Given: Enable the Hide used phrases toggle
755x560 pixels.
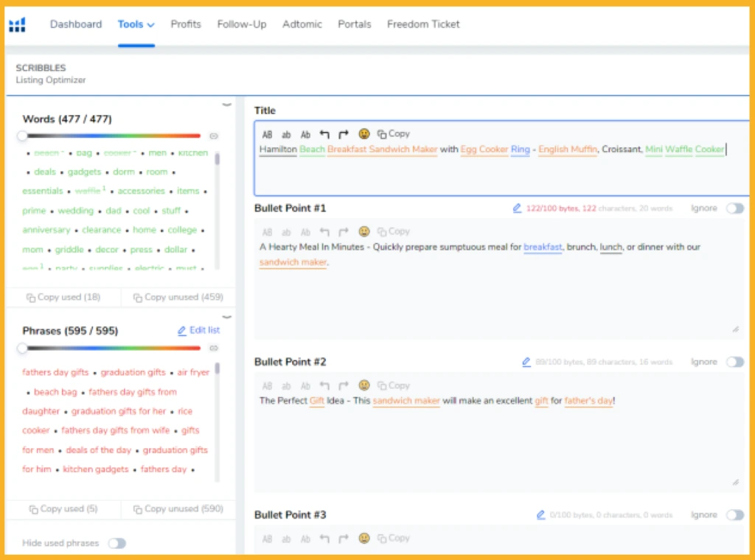Looking at the screenshot, I should click(117, 543).
